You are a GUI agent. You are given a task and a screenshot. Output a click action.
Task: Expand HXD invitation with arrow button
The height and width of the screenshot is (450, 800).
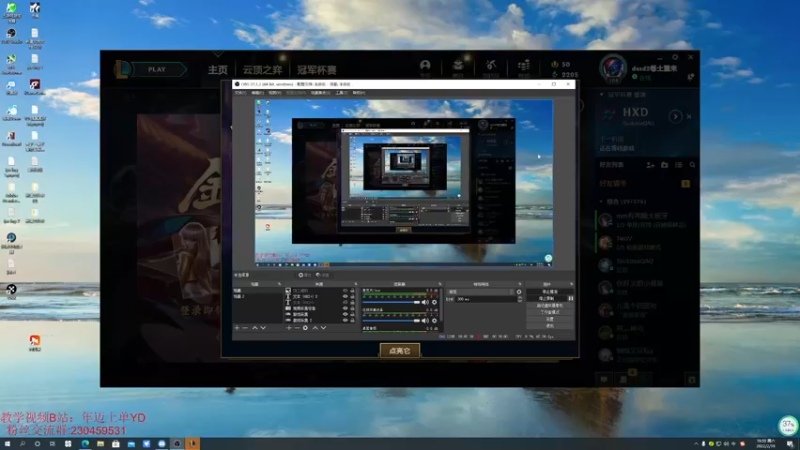(x=676, y=116)
